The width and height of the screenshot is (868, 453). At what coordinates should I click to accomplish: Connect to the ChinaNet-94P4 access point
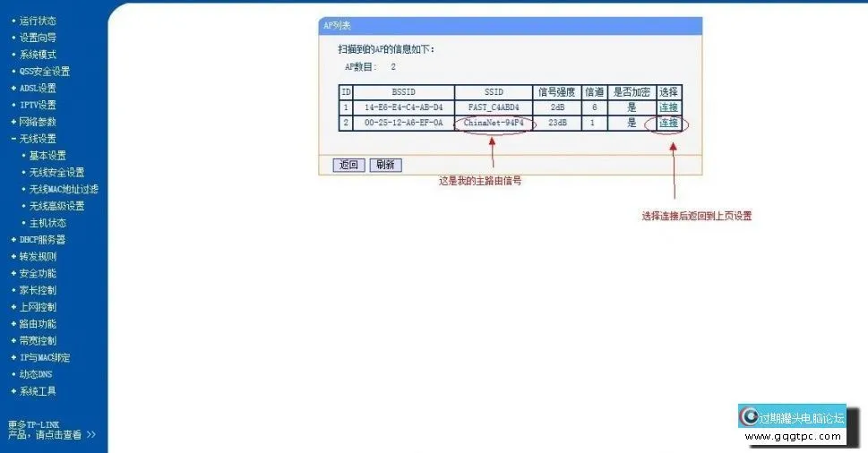coord(668,123)
